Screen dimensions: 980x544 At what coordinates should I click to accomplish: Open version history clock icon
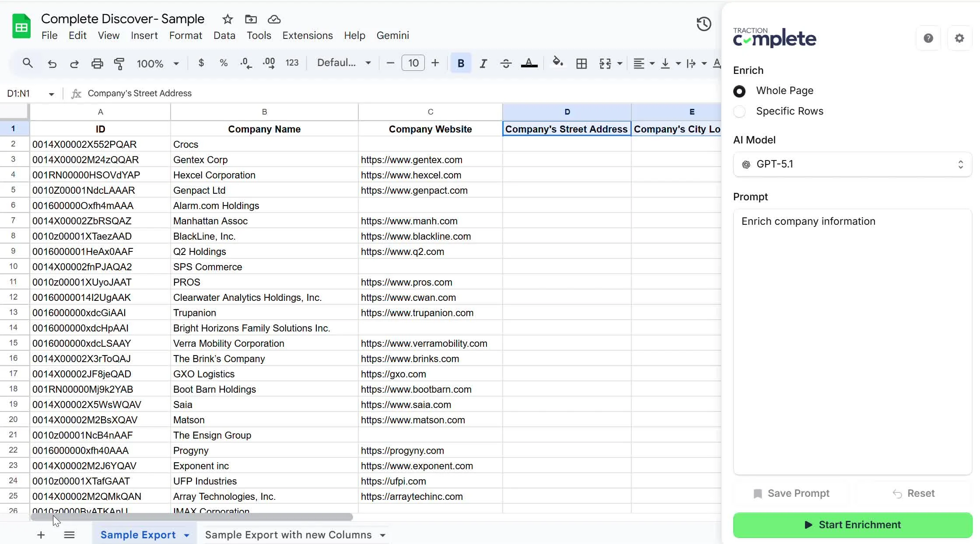coord(703,24)
